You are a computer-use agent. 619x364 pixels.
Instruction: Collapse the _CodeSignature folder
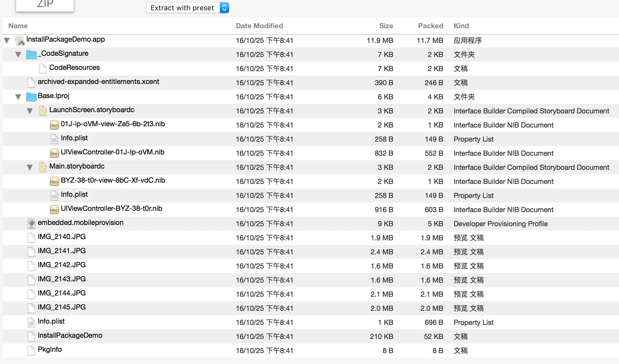pos(18,54)
